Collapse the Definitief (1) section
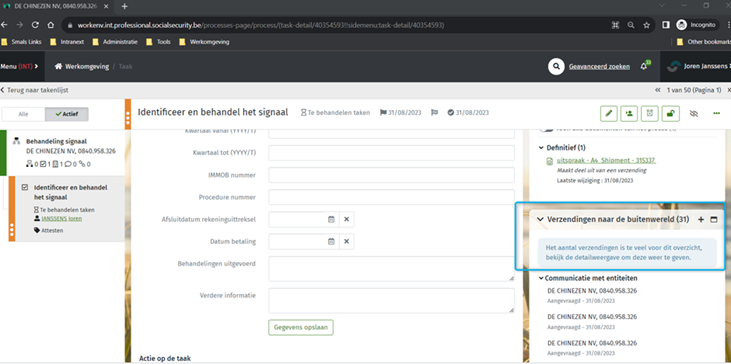The height and width of the screenshot is (364, 731). point(541,148)
